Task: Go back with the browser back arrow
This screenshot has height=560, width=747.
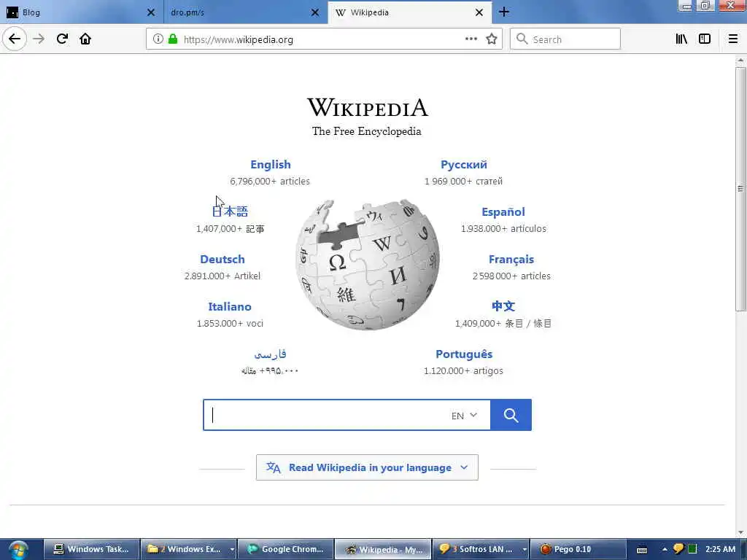Action: tap(15, 39)
